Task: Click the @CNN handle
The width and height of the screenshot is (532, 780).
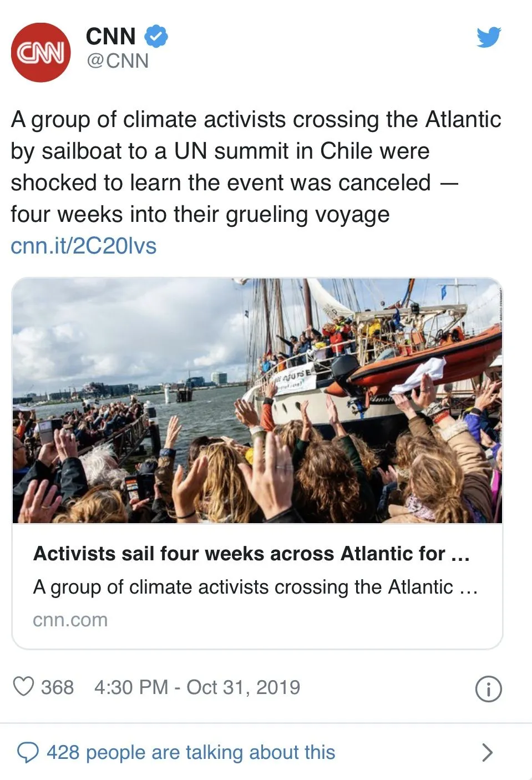Action: coord(118,61)
